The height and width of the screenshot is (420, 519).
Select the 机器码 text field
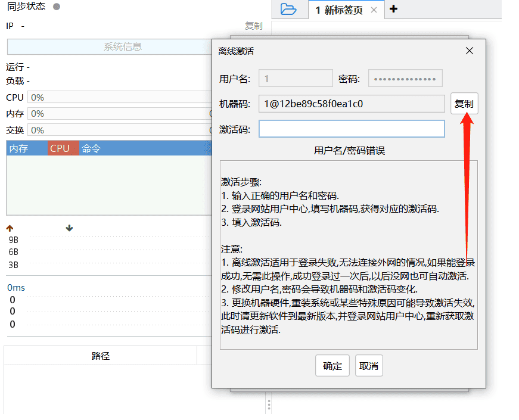pyautogui.click(x=352, y=104)
